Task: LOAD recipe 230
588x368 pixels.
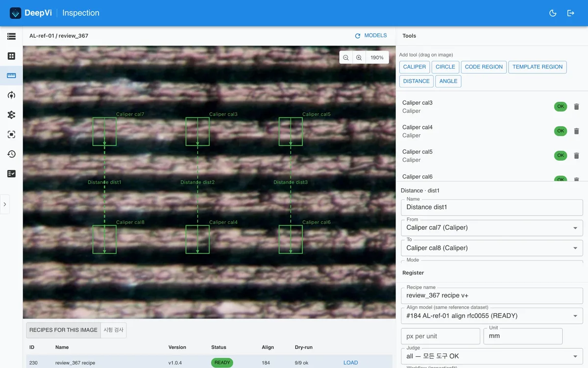Action: click(351, 363)
